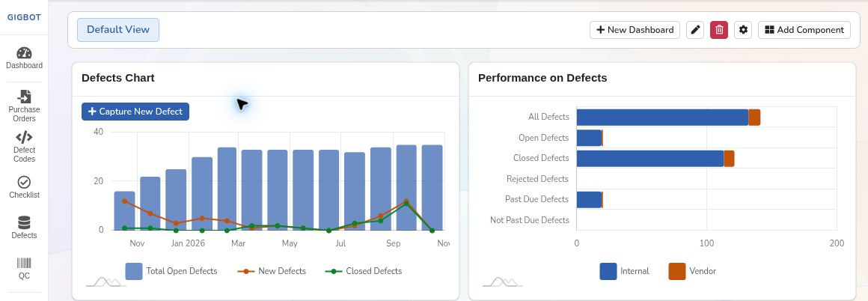The width and height of the screenshot is (868, 301).
Task: Toggle the Vendor legend swatch
Action: click(x=677, y=271)
